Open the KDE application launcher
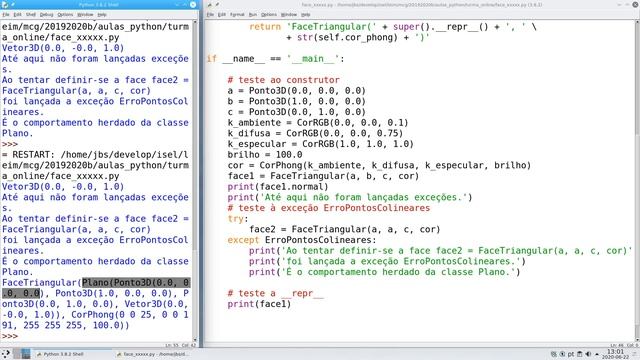The image size is (640, 360). 6,353
